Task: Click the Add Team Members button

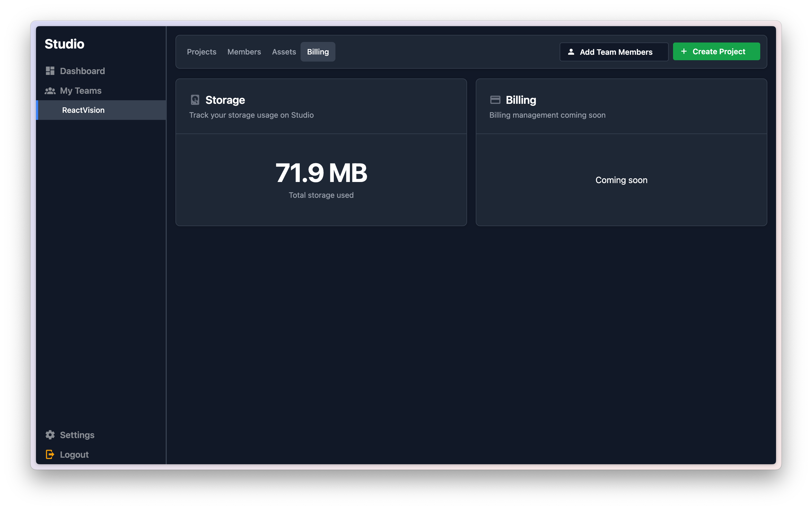Action: click(614, 52)
